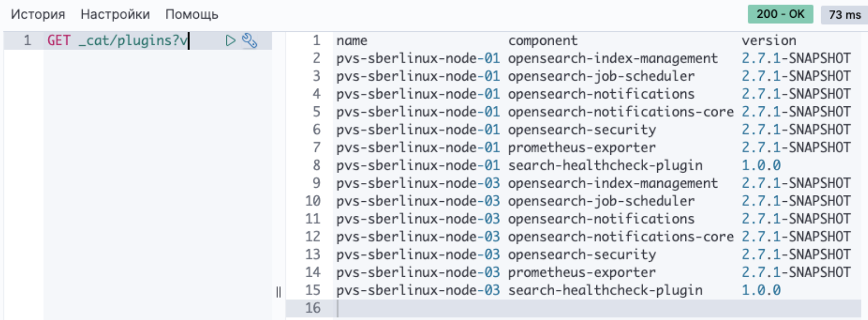Viewport: 868px width, 320px height.
Task: Place cursor in the _cat/plugins?v request line
Action: [x=133, y=41]
